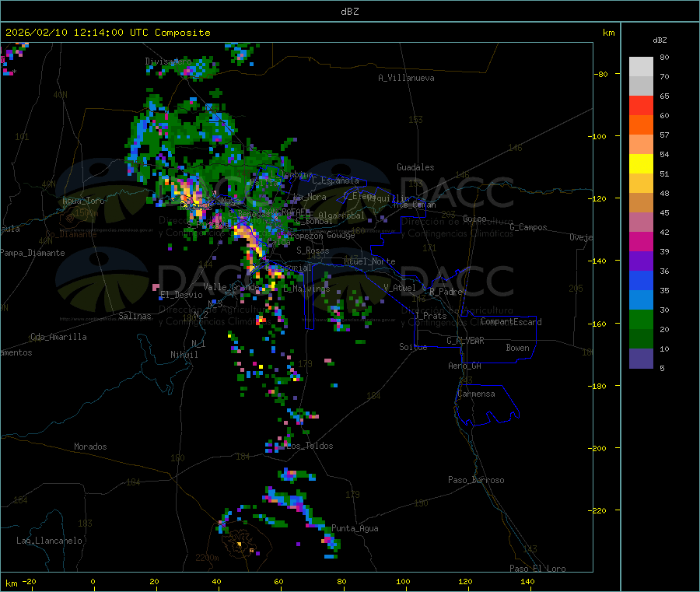The image size is (700, 592).
Task: Click the 'Paso_Barroso' map label
Action: click(476, 480)
